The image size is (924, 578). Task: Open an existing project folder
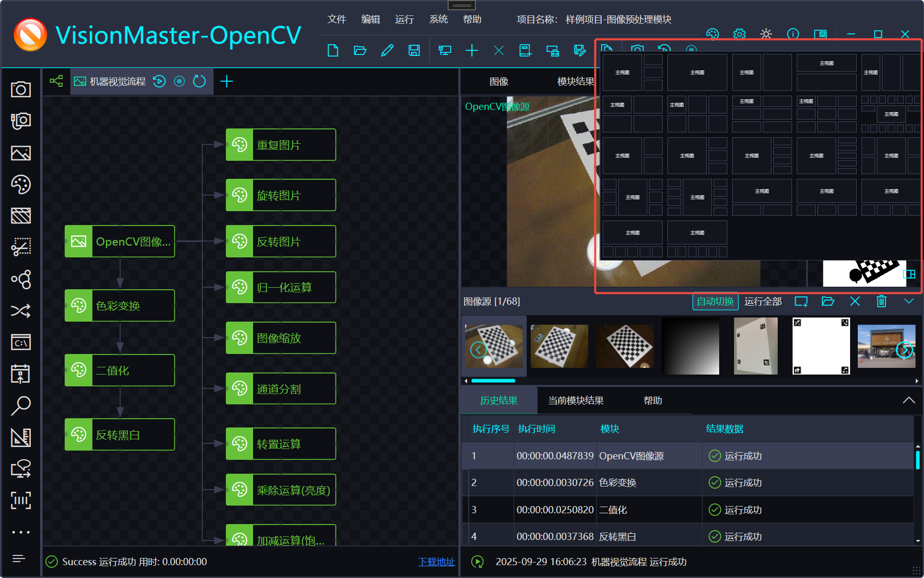(x=360, y=50)
